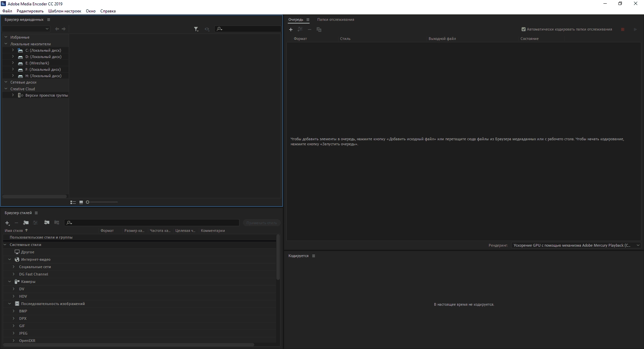Screen dimensions: 644x349
Task: Click the export presets icon
Action: point(57,223)
